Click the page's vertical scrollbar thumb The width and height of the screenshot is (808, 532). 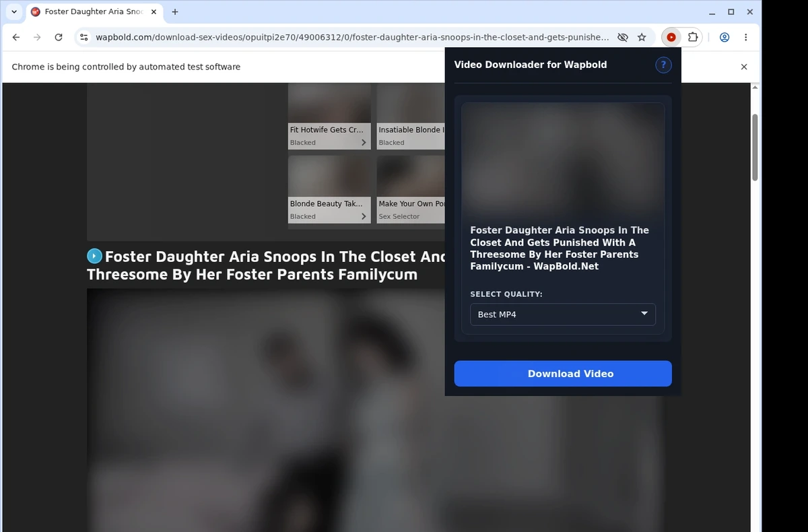click(x=755, y=147)
